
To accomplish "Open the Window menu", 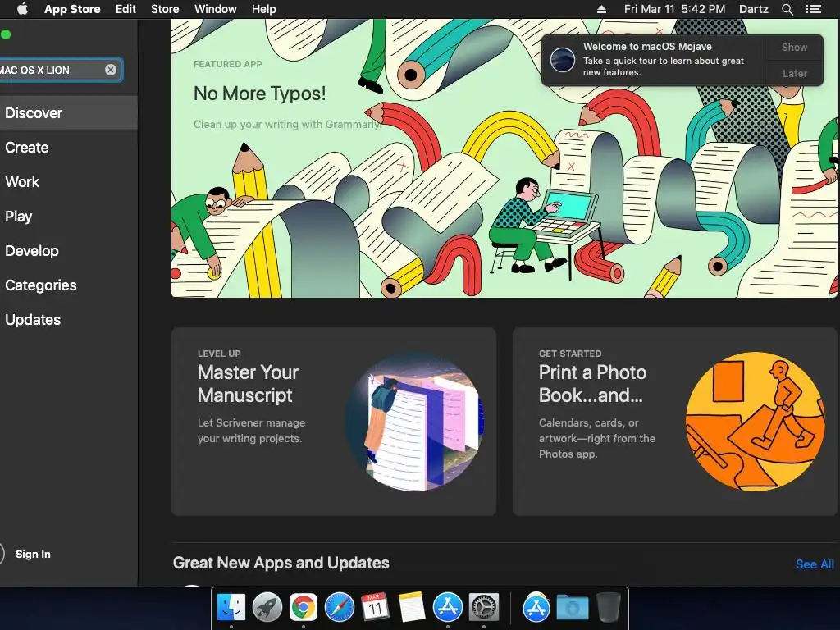I will pyautogui.click(x=216, y=9).
